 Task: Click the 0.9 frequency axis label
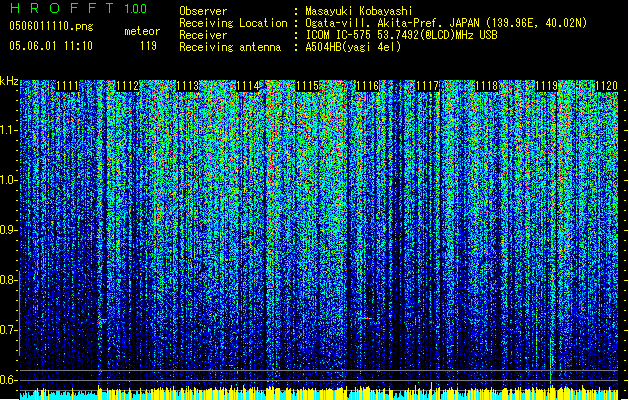point(8,230)
